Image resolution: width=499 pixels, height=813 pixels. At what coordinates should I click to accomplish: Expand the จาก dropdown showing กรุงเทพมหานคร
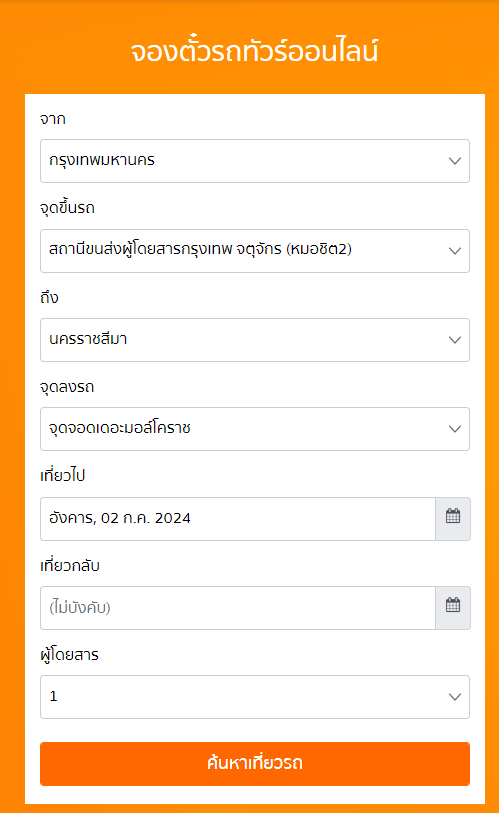click(x=255, y=161)
